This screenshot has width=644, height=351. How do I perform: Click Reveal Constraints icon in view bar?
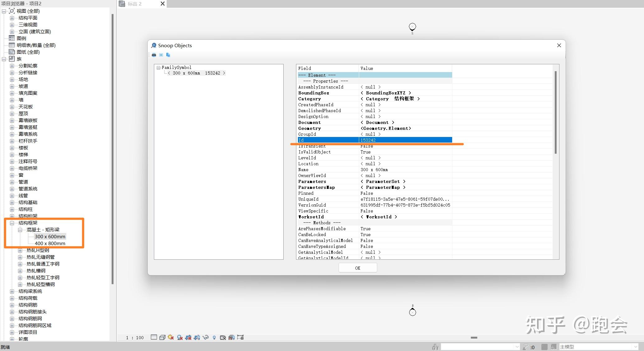(x=240, y=337)
